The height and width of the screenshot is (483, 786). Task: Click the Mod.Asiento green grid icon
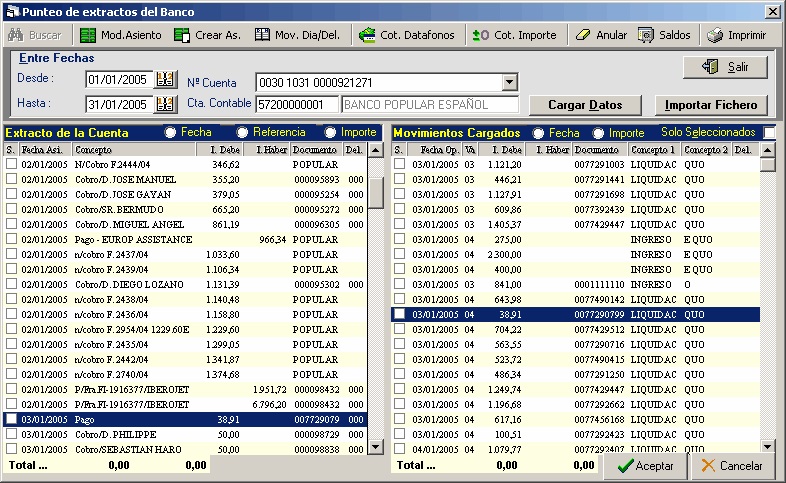[x=88, y=35]
